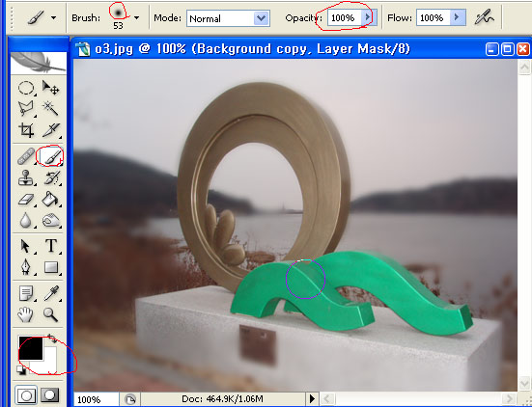Click the swap foreground/background colors arrow

click(52, 339)
